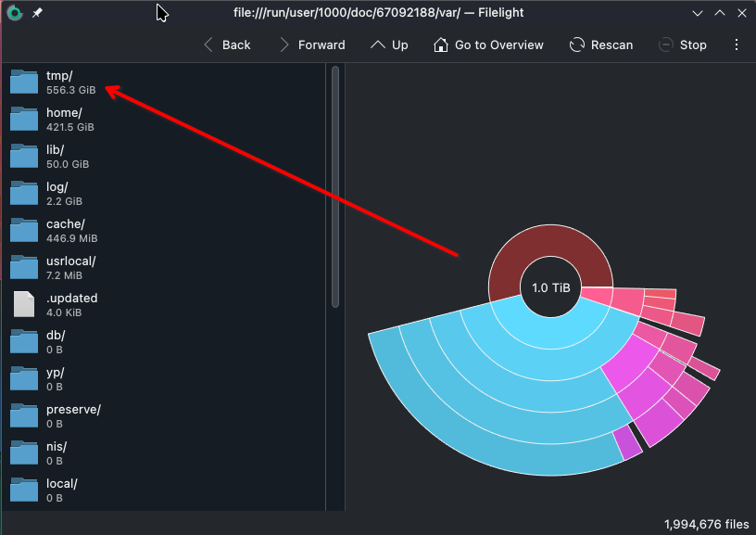Click the usrlocal/ folder icon

(x=24, y=267)
